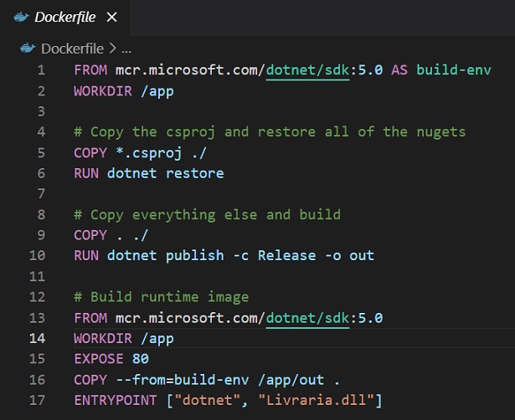Click line number 1 in the gutter
515x420 pixels.
[41, 70]
